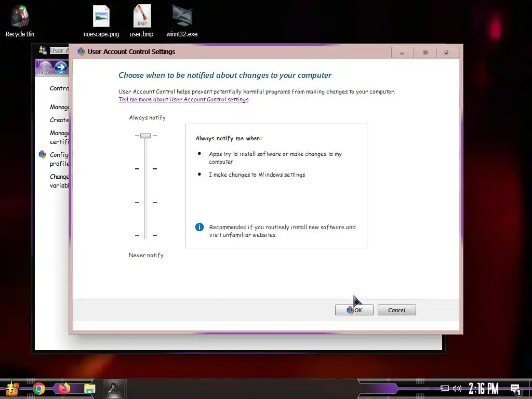Open the Manage certificates link in User Accounts window

(59, 137)
